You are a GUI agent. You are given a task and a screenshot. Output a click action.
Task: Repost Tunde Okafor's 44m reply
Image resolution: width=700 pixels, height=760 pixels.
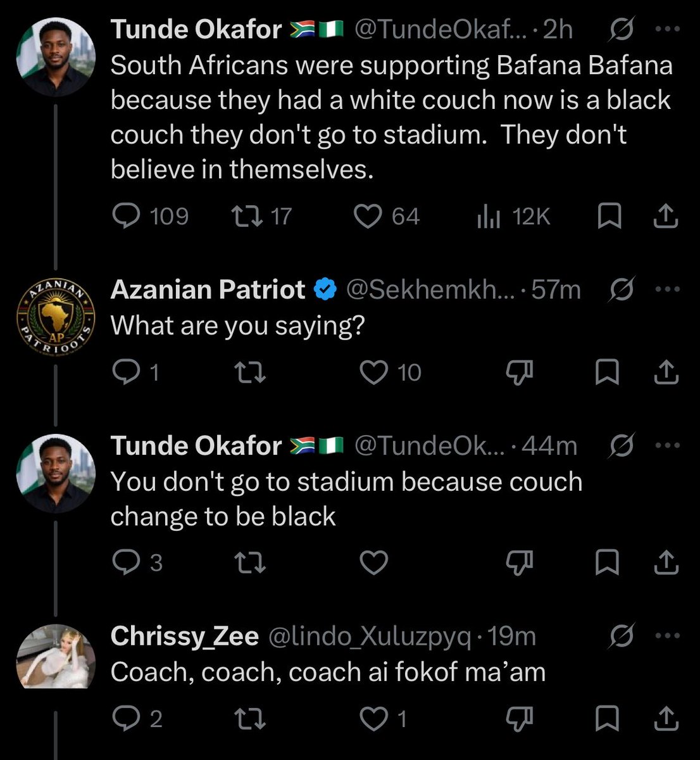[x=250, y=562]
